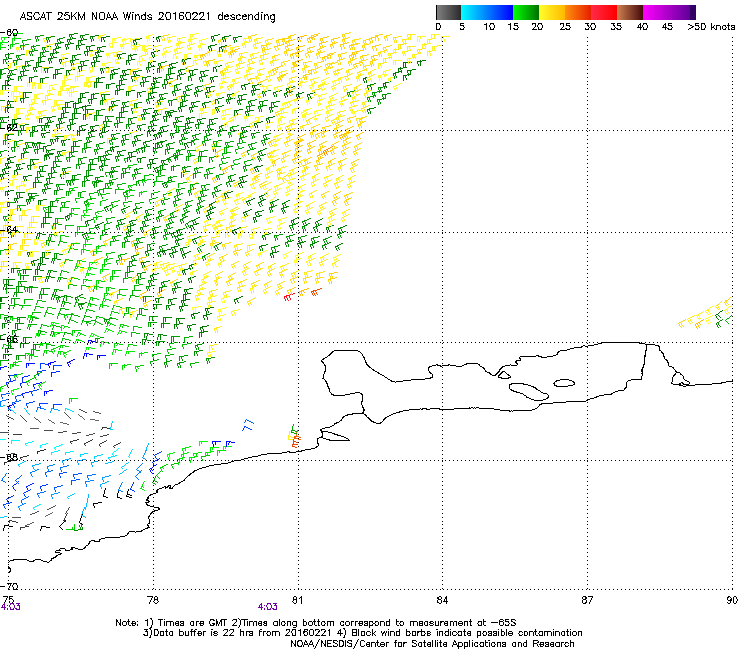Click the legend tick label '40'
The width and height of the screenshot is (740, 650).
[642, 27]
